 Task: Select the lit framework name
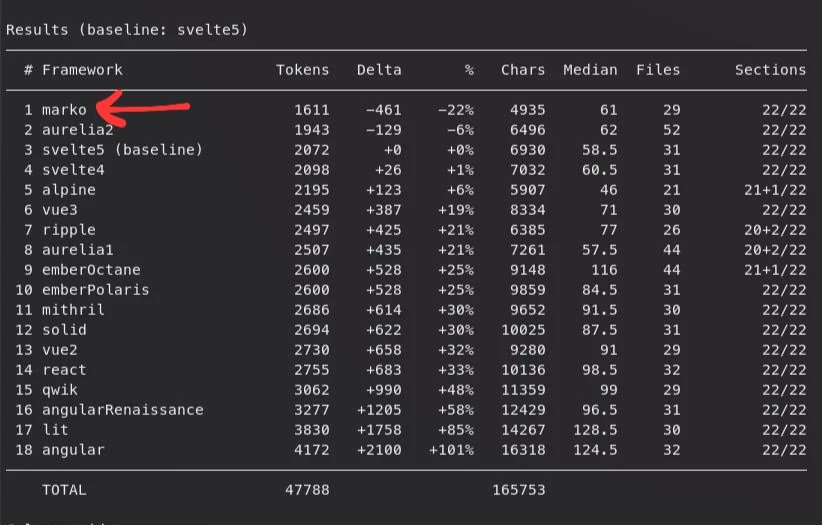tap(55, 430)
